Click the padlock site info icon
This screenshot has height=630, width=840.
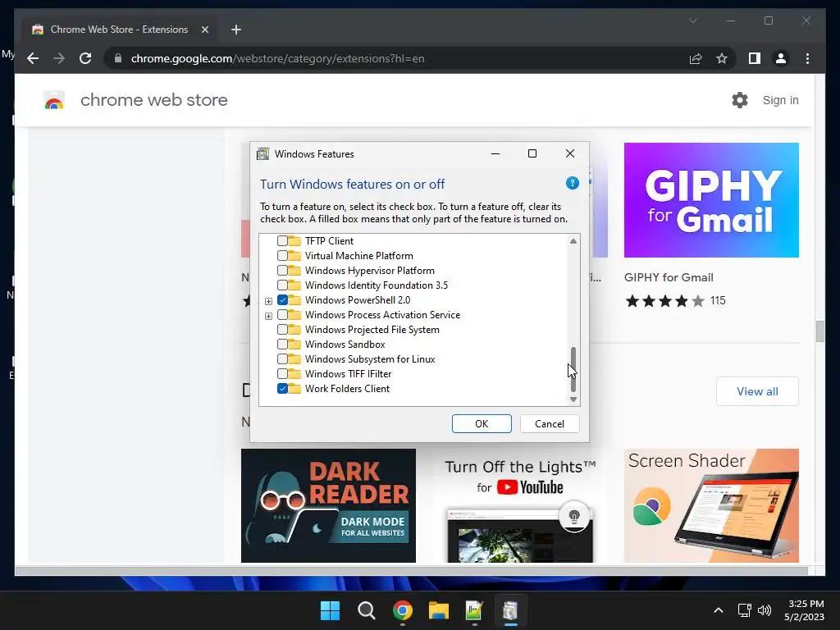click(x=118, y=58)
